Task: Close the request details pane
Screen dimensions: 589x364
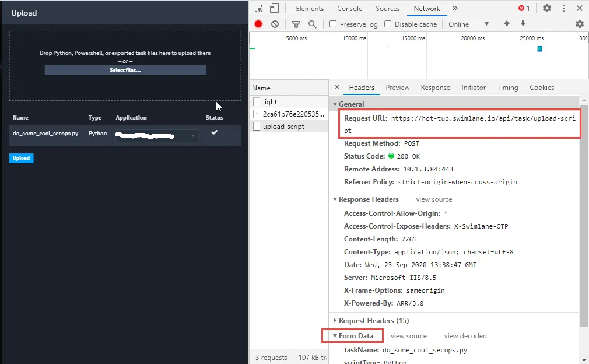Action: coord(337,87)
